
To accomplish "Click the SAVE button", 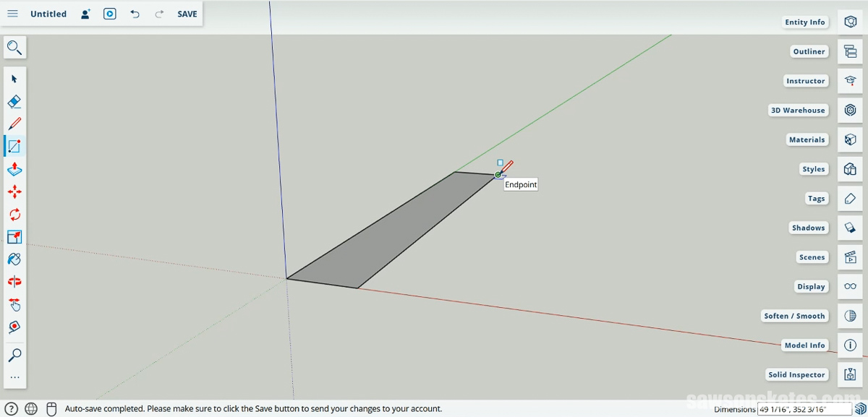I will point(187,14).
